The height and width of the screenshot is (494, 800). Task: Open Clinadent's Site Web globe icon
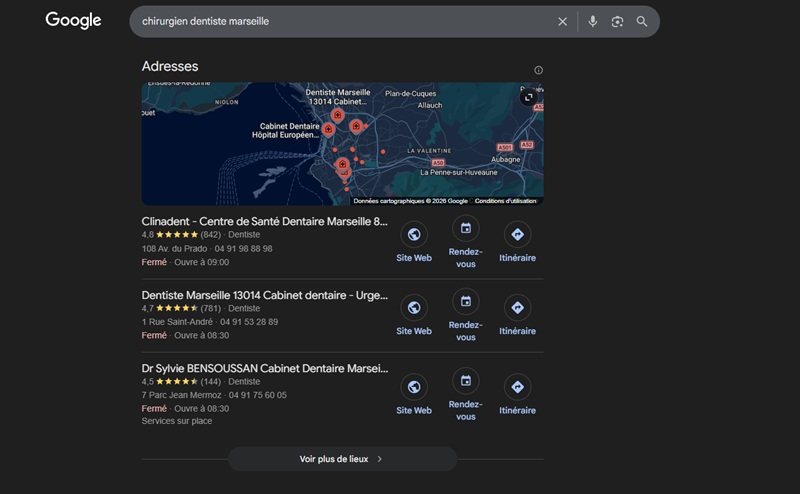(x=414, y=235)
